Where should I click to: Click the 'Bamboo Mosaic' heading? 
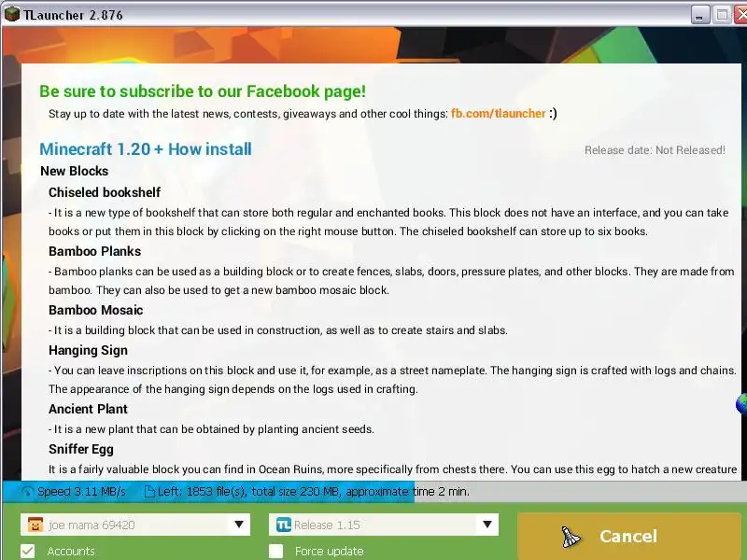click(96, 310)
